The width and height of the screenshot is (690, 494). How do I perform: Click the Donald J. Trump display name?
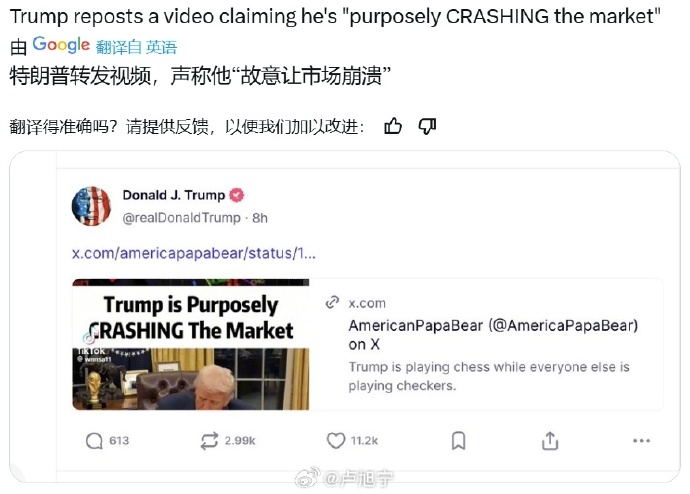click(x=174, y=195)
